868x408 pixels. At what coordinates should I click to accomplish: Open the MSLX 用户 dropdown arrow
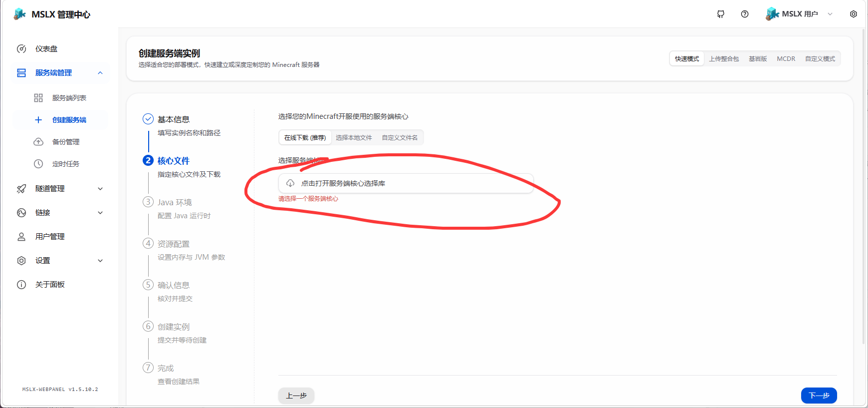pyautogui.click(x=830, y=14)
